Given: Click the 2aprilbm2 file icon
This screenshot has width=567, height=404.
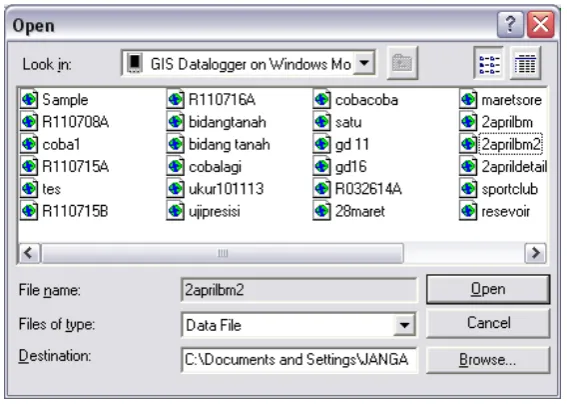Looking at the screenshot, I should click(x=468, y=144).
